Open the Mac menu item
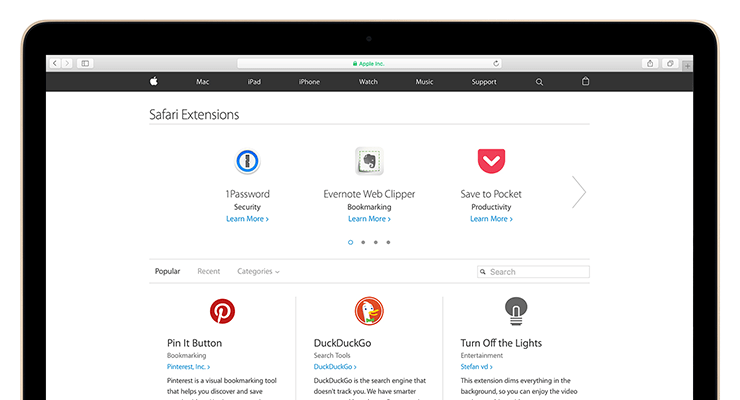Image resolution: width=740 pixels, height=400 pixels. coord(202,82)
